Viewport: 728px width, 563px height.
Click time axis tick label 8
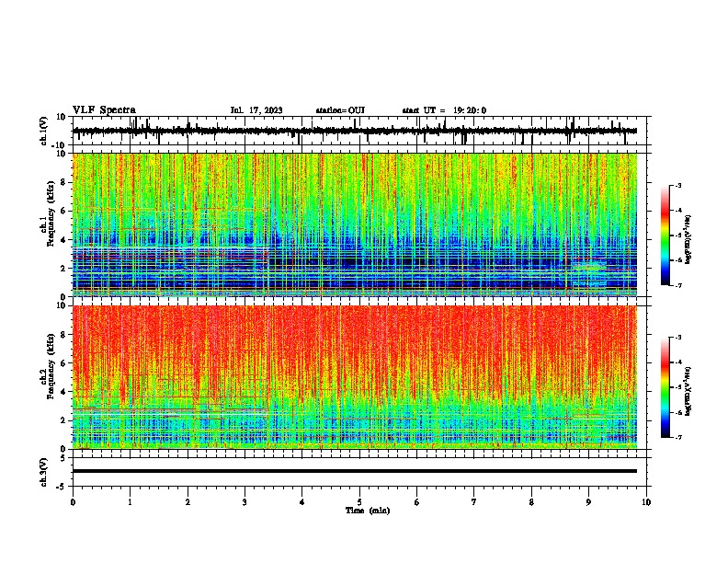coord(531,502)
